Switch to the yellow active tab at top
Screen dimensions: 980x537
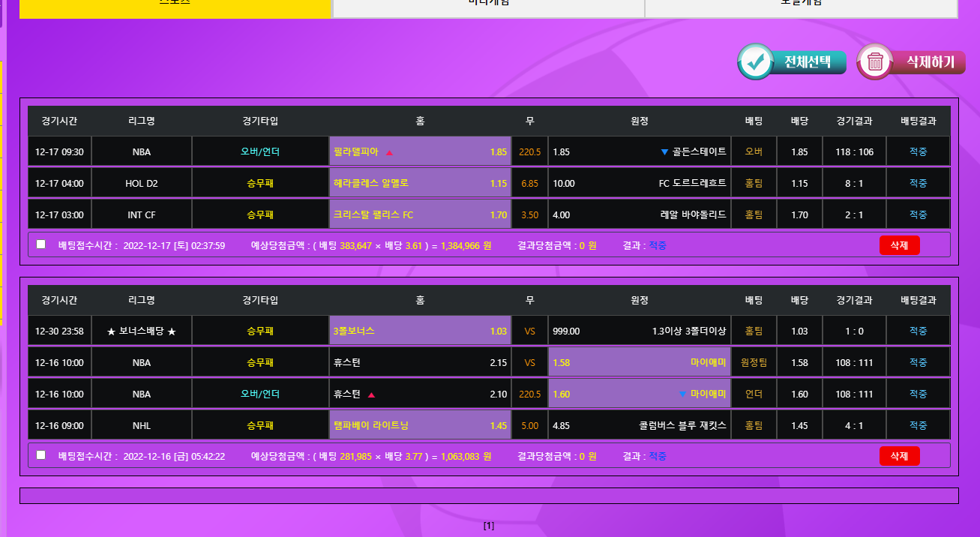point(175,6)
